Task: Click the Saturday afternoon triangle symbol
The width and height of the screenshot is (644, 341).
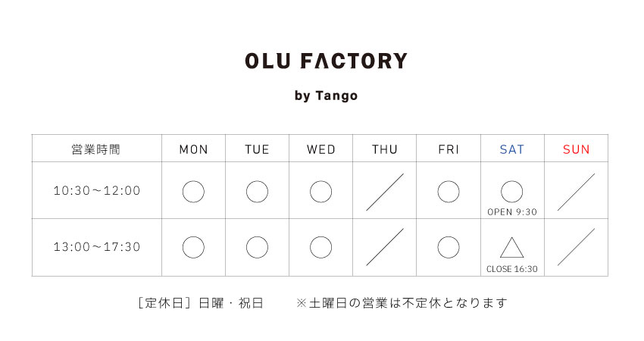Action: (512, 248)
